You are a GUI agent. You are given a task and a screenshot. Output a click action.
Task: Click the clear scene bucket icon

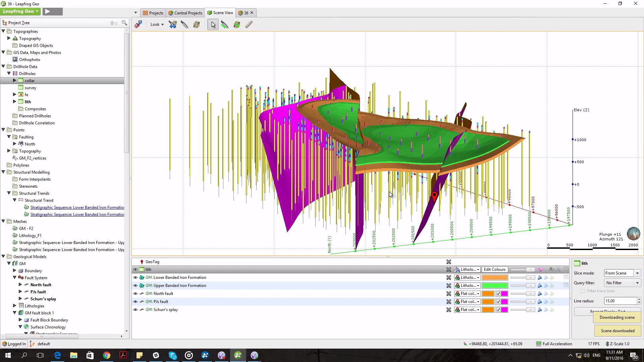pos(138,24)
